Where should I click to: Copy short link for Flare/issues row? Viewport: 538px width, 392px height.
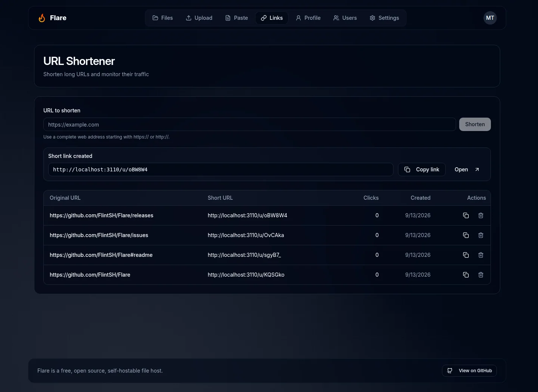(466, 235)
